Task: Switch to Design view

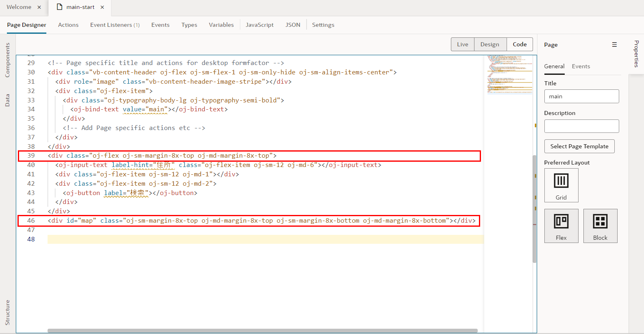Action: (490, 44)
